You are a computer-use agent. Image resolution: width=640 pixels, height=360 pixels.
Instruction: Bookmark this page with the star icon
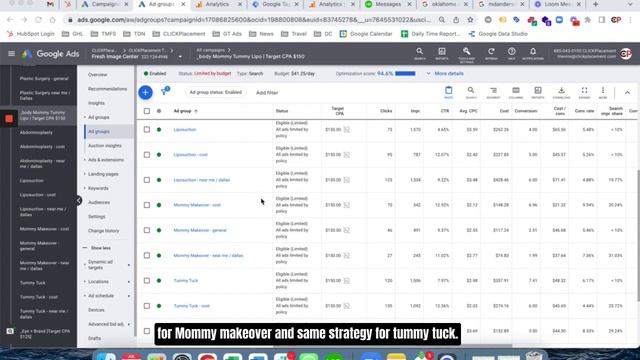click(470, 20)
